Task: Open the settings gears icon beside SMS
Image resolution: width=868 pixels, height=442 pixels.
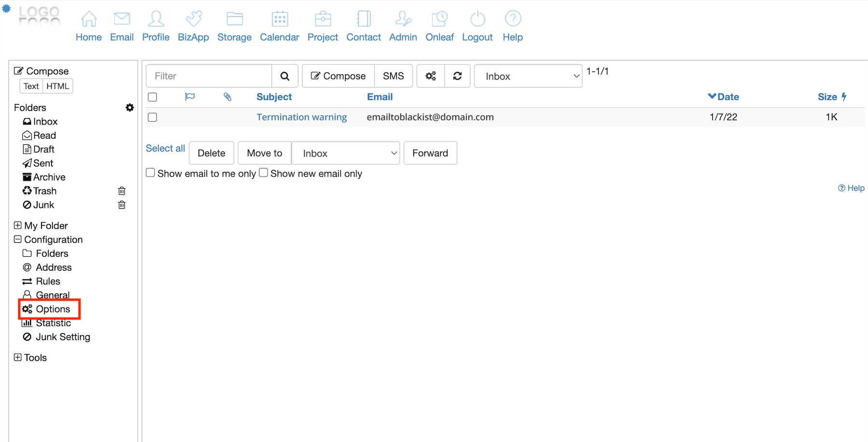Action: coord(431,76)
